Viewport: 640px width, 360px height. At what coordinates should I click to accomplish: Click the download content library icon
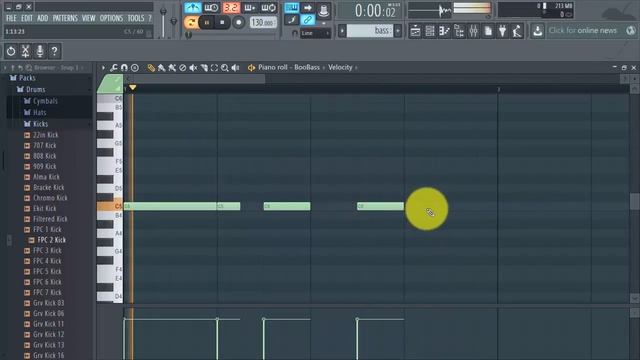pyautogui.click(x=538, y=31)
